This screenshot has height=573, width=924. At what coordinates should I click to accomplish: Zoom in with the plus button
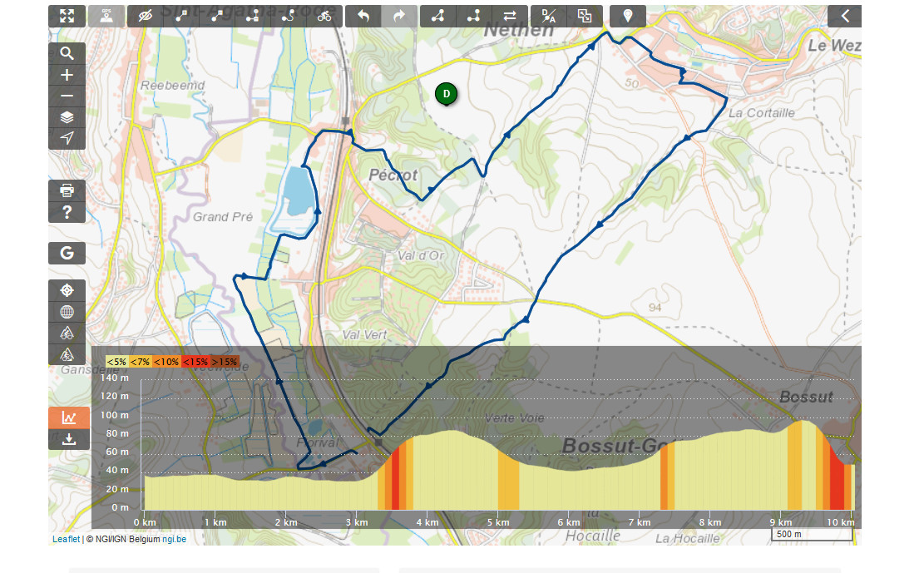click(x=67, y=75)
